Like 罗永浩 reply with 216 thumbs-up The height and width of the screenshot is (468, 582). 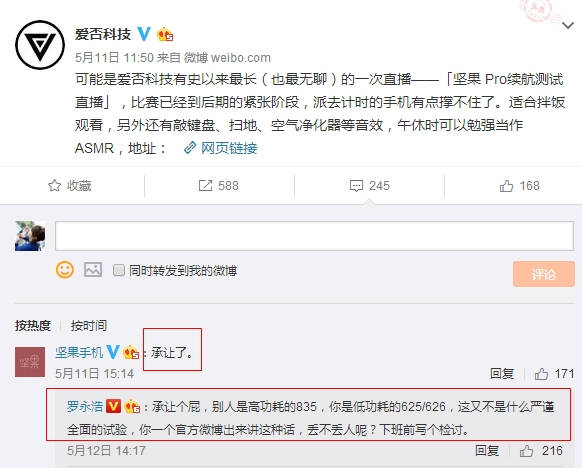(x=526, y=451)
